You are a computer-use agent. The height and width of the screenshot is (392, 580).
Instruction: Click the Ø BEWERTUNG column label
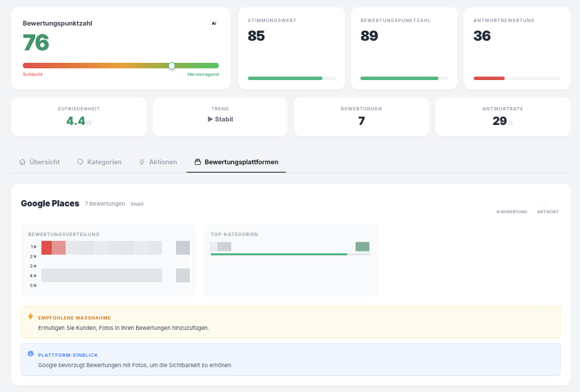pyautogui.click(x=512, y=212)
